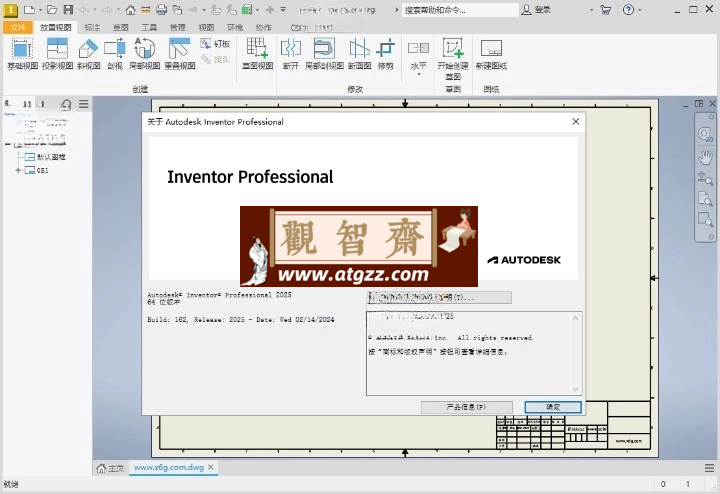Image resolution: width=720 pixels, height=494 pixels.
Task: Open the 工具 tools tab
Action: click(149, 28)
